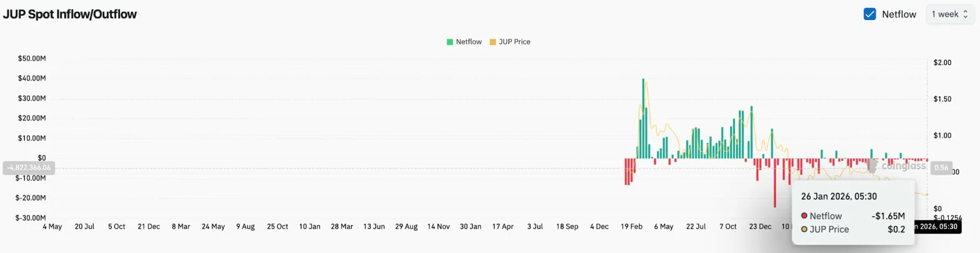Click the coinglass watermark logo
980x253 pixels.
(900, 166)
